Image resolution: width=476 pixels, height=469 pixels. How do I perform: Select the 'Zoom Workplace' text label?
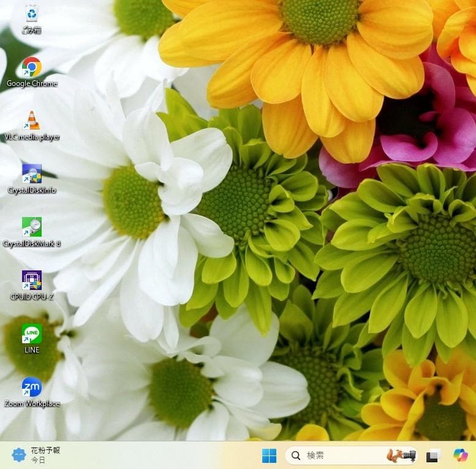(x=32, y=403)
